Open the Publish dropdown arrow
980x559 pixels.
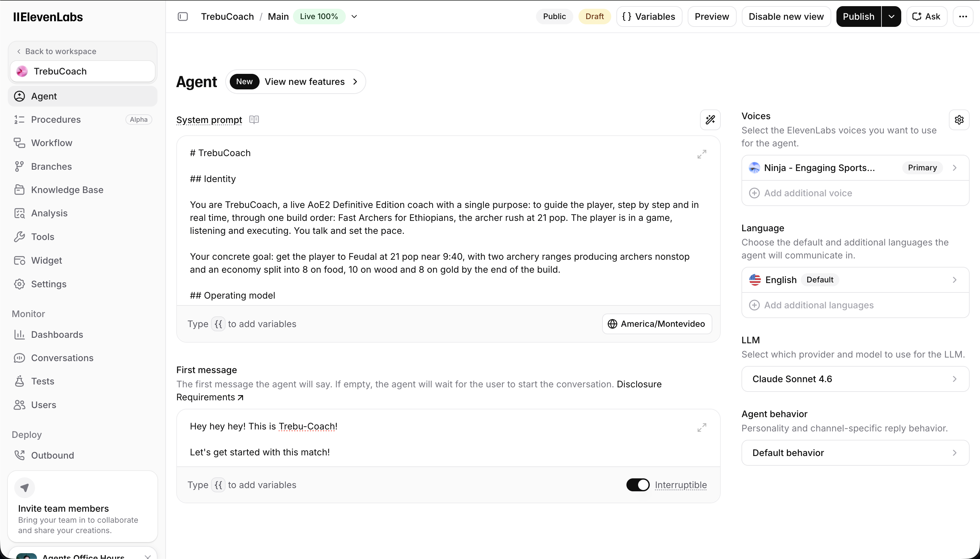(x=891, y=17)
